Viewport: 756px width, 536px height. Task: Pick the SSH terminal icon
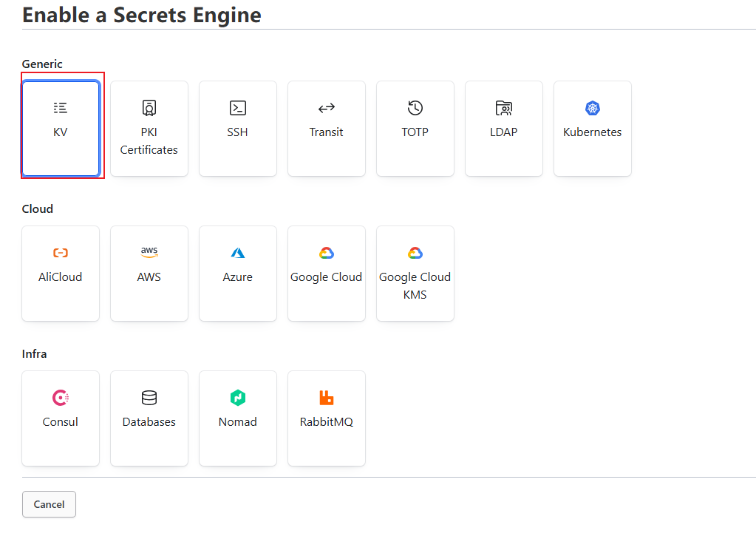tap(238, 108)
